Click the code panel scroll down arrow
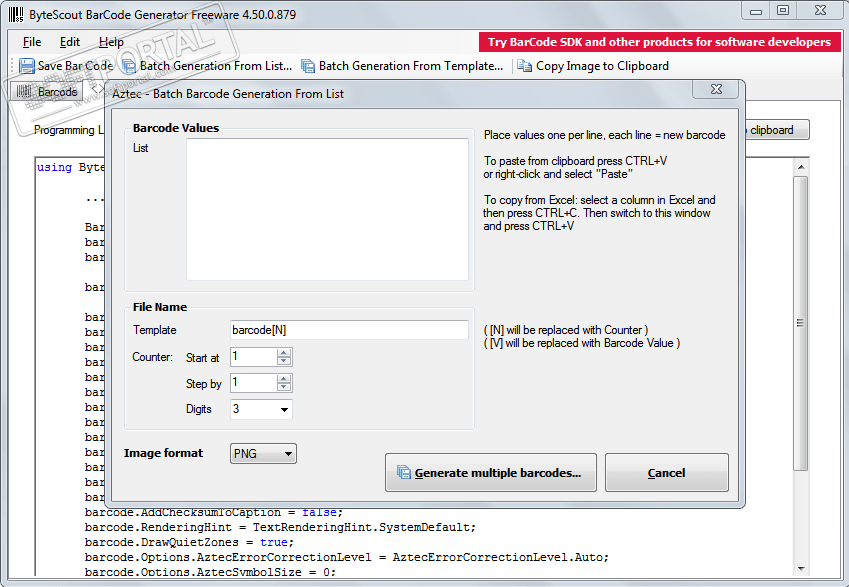Screen dimensions: 849x587 click(x=801, y=569)
